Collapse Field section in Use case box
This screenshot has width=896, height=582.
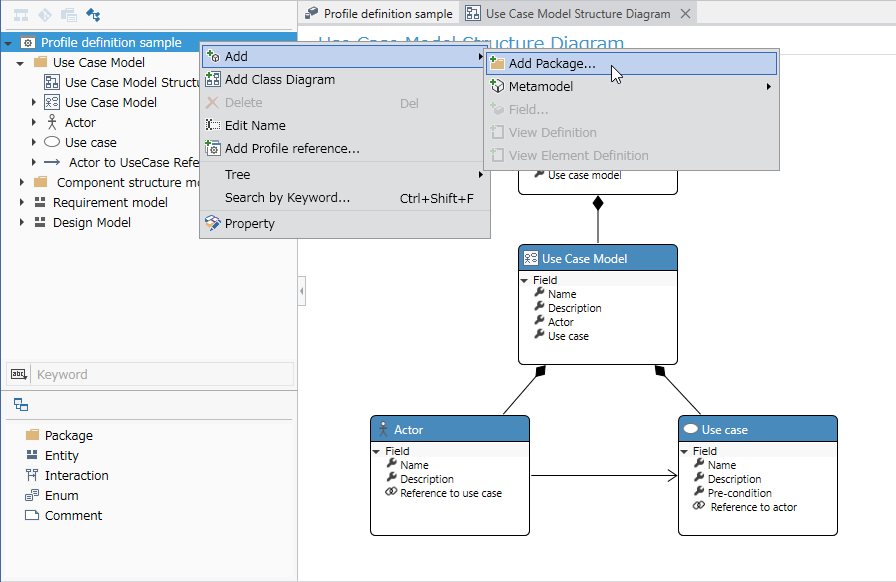point(685,451)
